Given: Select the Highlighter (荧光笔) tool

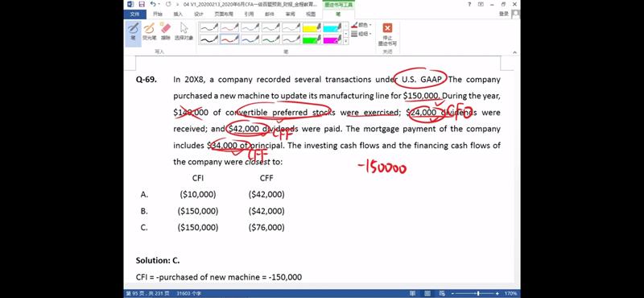Looking at the screenshot, I should [x=149, y=32].
